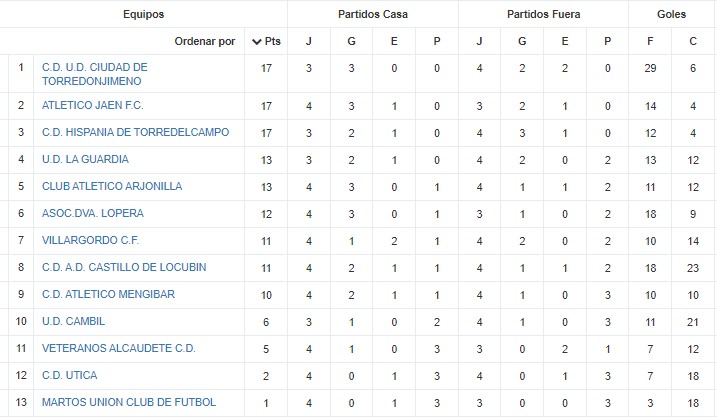The width and height of the screenshot is (717, 417).
Task: Open C.D. U.D. Ciudad de Torredonjimeno team
Action: (95, 74)
